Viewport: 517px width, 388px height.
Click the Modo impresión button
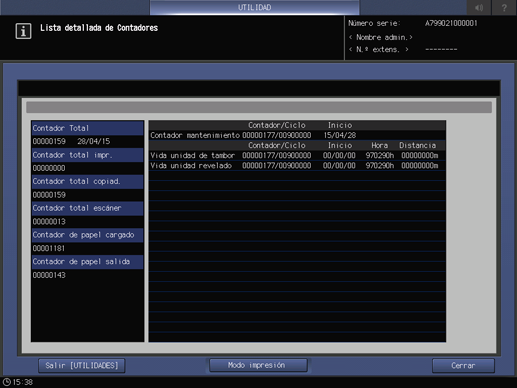pyautogui.click(x=258, y=365)
